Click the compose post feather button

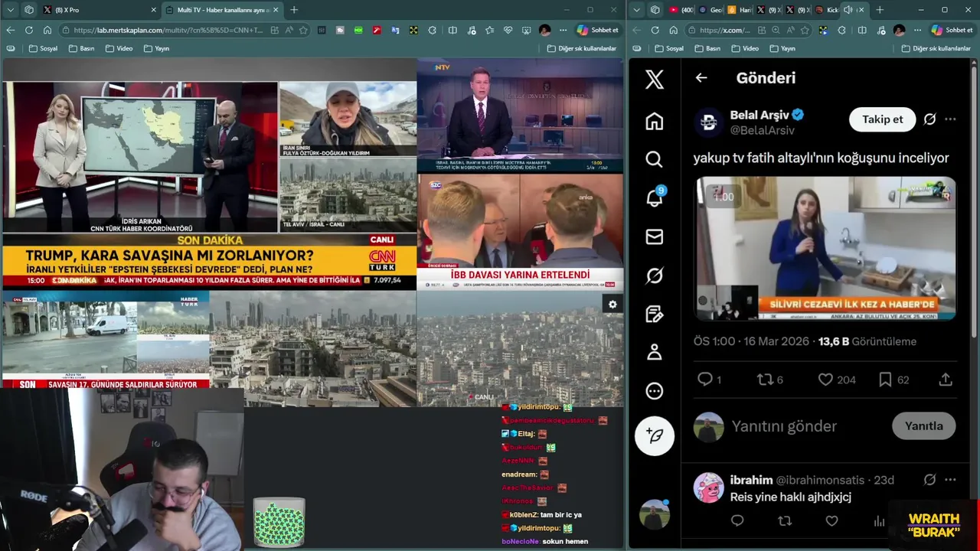654,435
